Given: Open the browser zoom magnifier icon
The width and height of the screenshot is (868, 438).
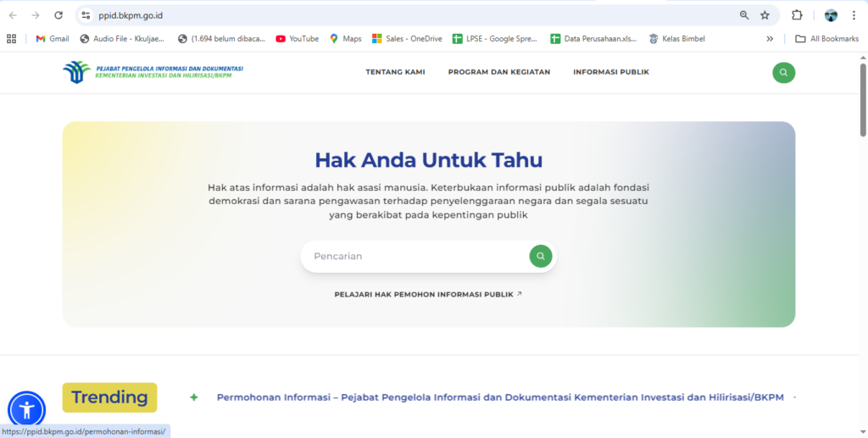Looking at the screenshot, I should pos(744,15).
